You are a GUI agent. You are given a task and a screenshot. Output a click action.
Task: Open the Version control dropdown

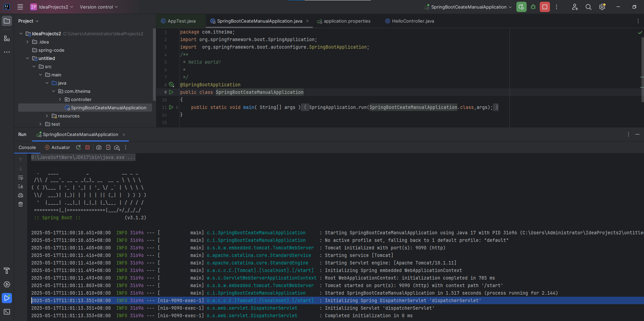tap(99, 7)
